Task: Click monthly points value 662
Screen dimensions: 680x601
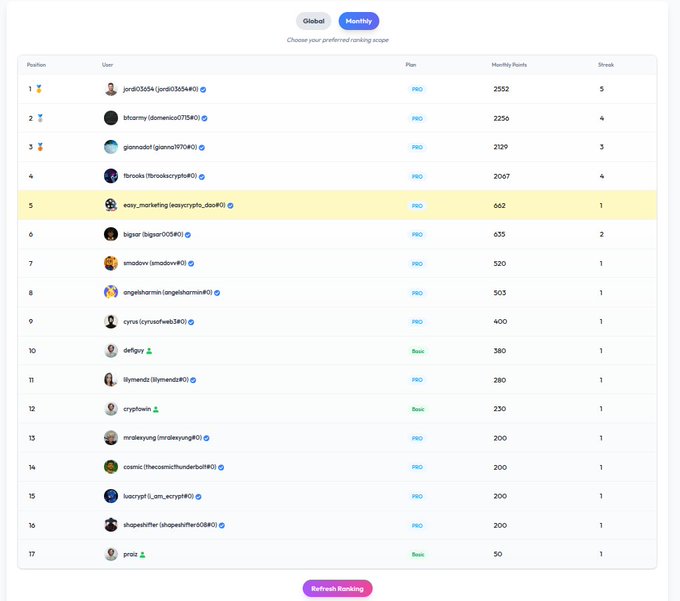Action: [x=499, y=206]
